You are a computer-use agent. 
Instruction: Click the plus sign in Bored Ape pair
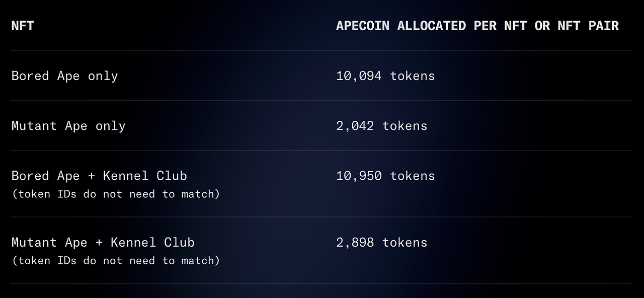pos(92,176)
